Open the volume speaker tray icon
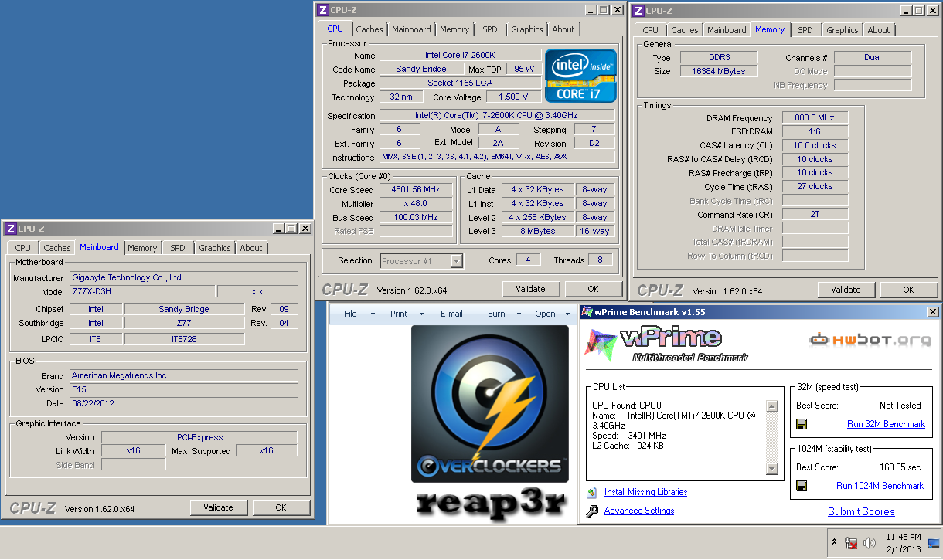Viewport: 943px width, 560px height. tap(869, 543)
